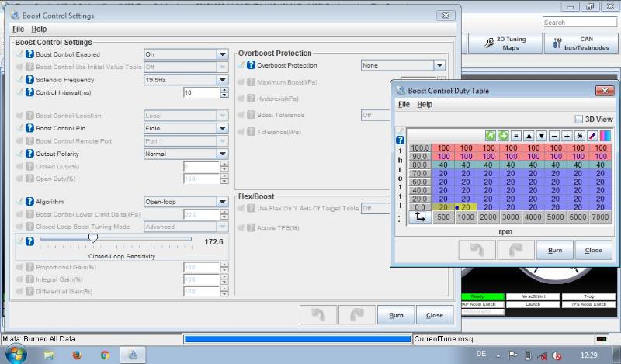Click the green increment-up arrow icon in duty table
This screenshot has height=364, width=621.
tap(491, 136)
